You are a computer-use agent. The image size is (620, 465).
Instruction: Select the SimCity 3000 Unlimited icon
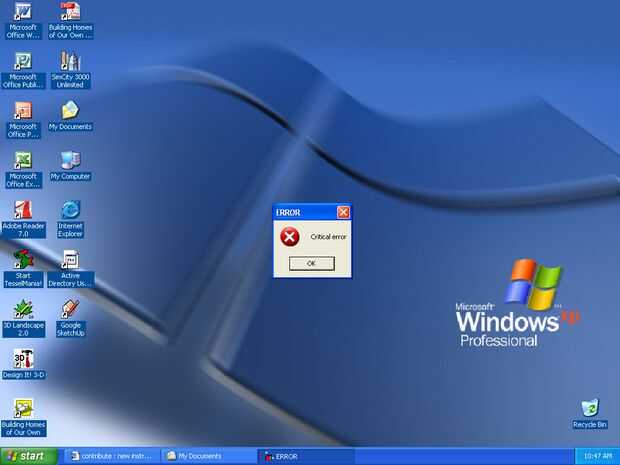(70, 70)
